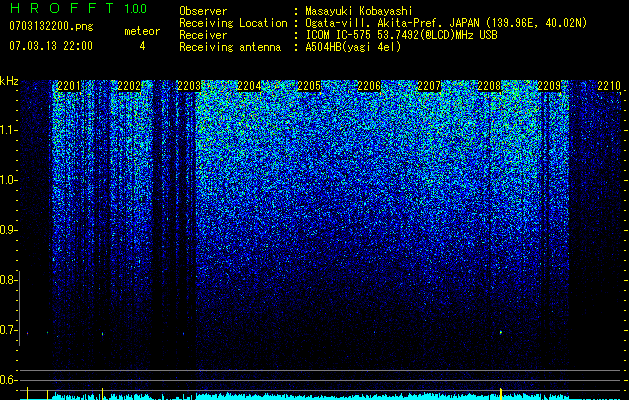Screen dimensions: 629x400
Task: Click the Observer name Masayuki Kobayashi
Action: point(359,11)
